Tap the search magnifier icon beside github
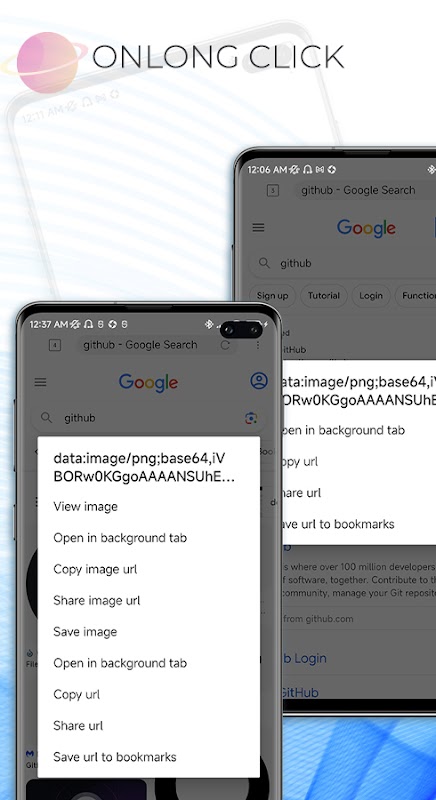The height and width of the screenshot is (800, 436). pyautogui.click(x=46, y=418)
